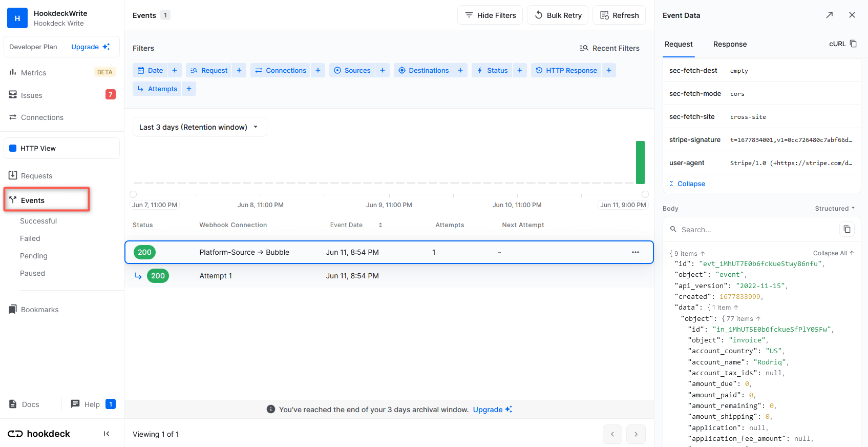
Task: Select the Attempt 1 row
Action: (389, 276)
